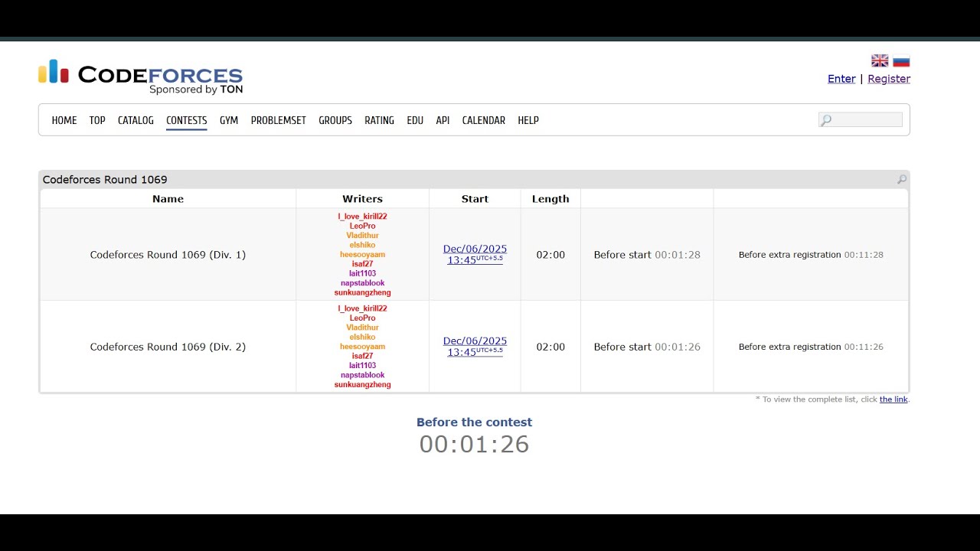View the RATING page

tap(379, 120)
